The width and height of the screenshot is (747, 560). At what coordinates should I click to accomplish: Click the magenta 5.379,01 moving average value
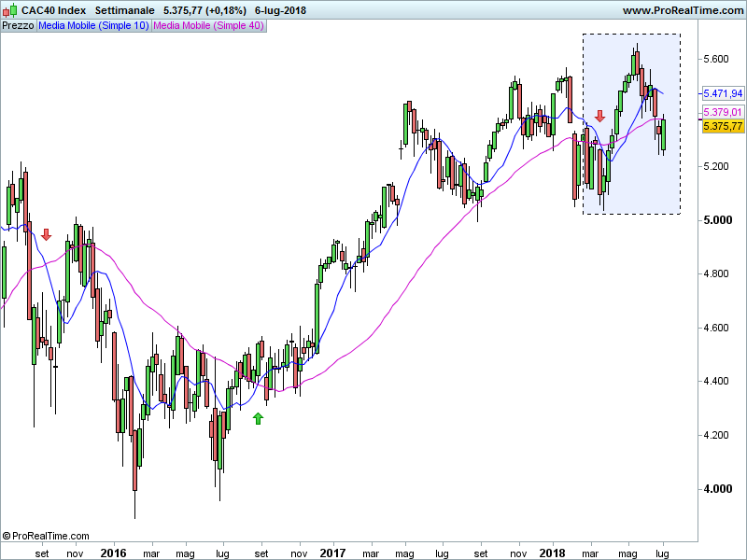723,112
